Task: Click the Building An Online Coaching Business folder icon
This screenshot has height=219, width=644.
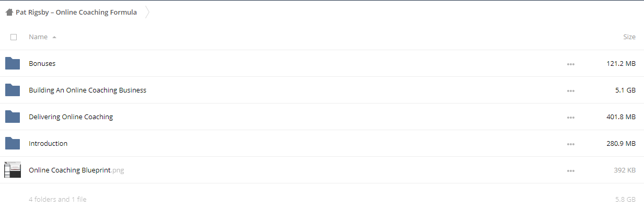Action: [x=13, y=90]
